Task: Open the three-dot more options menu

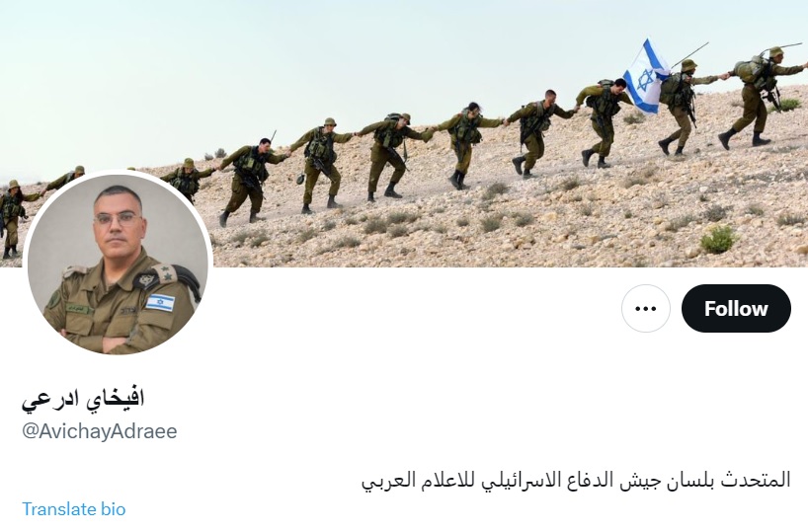Action: pos(646,309)
